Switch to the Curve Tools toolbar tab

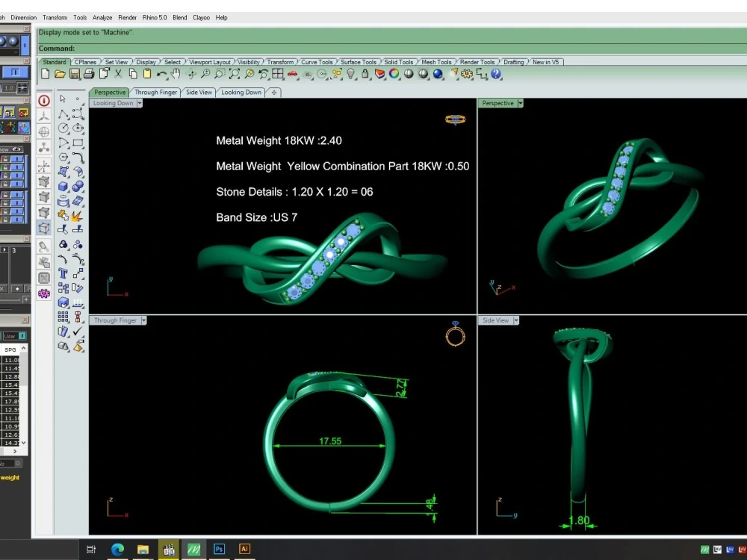pos(317,62)
